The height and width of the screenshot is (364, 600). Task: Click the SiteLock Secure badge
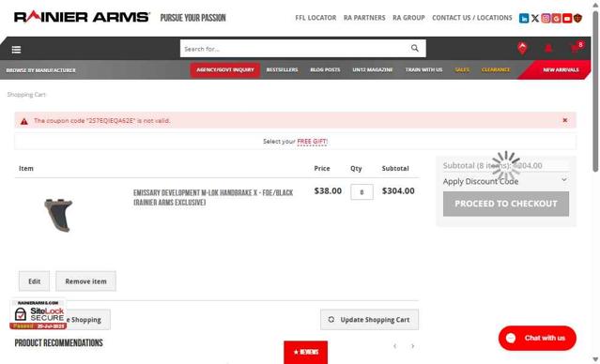(38, 314)
